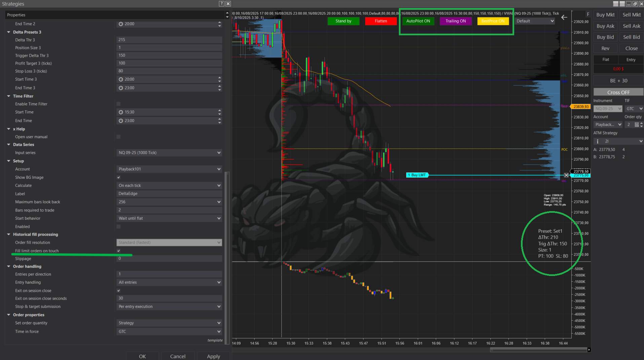Viewport: 644px width, 360px height.
Task: Open the Calculate dropdown
Action: point(169,186)
